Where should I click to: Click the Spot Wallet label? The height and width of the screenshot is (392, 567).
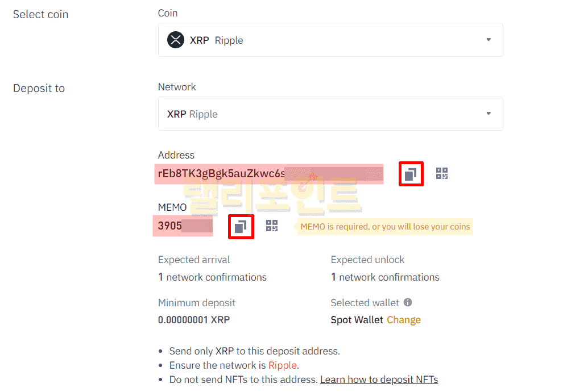[357, 320]
